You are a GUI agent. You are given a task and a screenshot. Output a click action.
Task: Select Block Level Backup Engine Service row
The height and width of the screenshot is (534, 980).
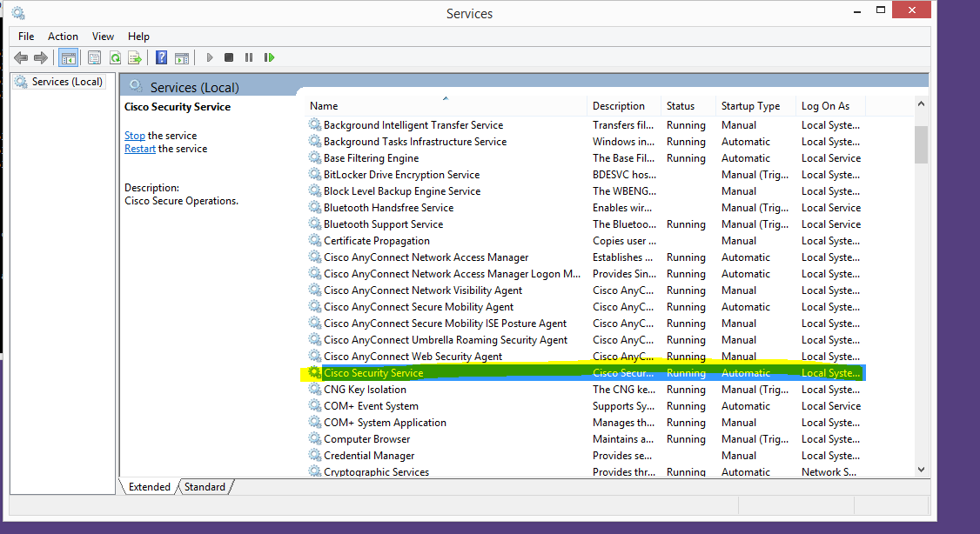point(586,191)
